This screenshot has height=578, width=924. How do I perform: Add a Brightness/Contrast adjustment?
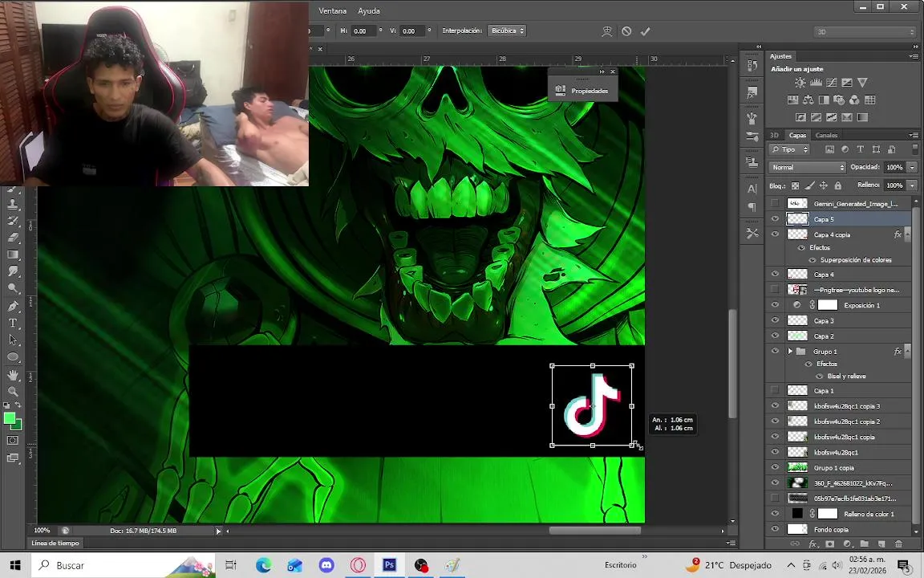coord(800,83)
